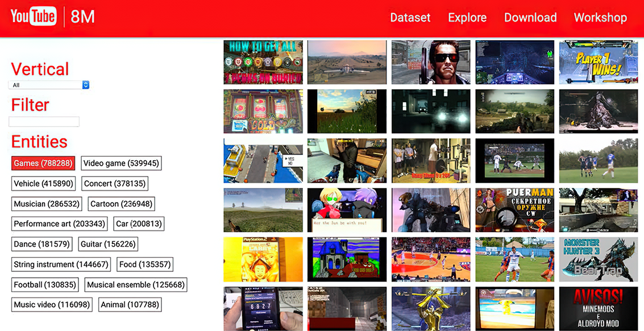The height and width of the screenshot is (331, 644).
Task: Open the golden armored warrior thumbnail
Action: [x=431, y=308]
